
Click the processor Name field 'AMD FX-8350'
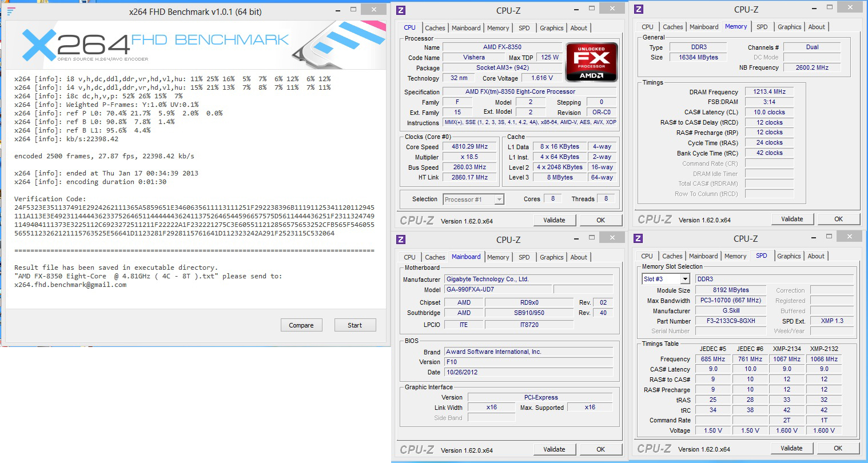pos(503,47)
